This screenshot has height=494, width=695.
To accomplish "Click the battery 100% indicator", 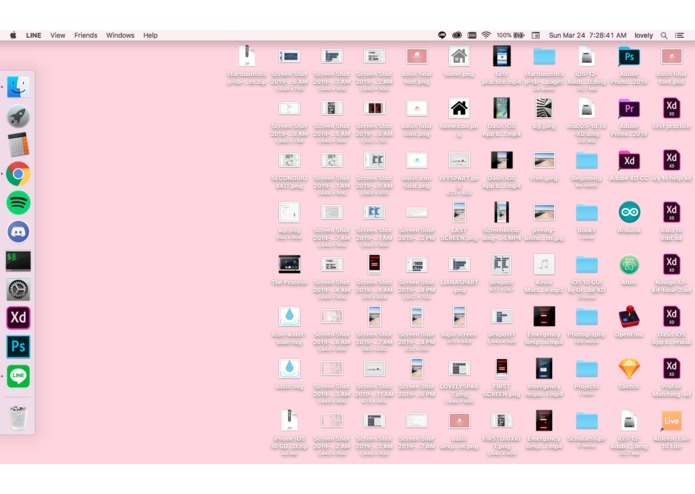I will [x=511, y=35].
